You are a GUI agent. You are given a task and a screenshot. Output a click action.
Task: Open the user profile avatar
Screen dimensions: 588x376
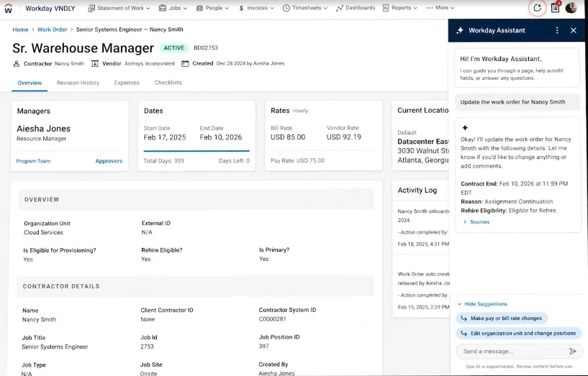coord(571,8)
